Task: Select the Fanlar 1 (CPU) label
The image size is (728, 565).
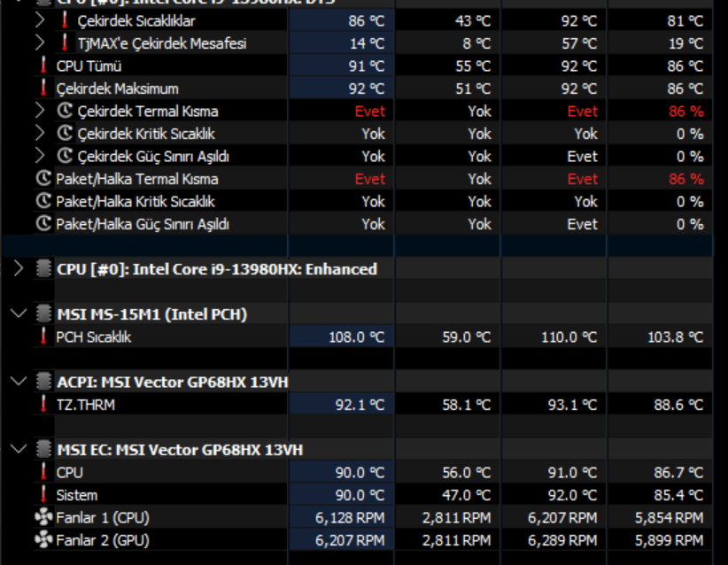Action: (x=103, y=518)
